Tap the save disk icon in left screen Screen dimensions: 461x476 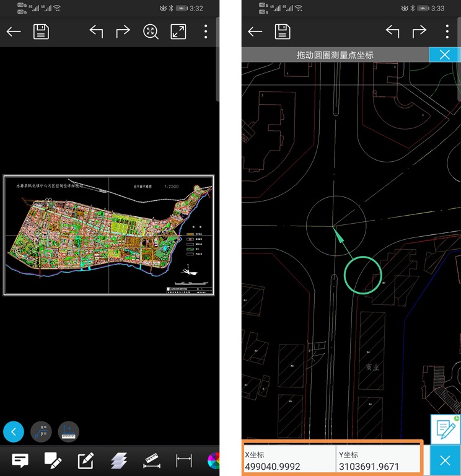[41, 32]
